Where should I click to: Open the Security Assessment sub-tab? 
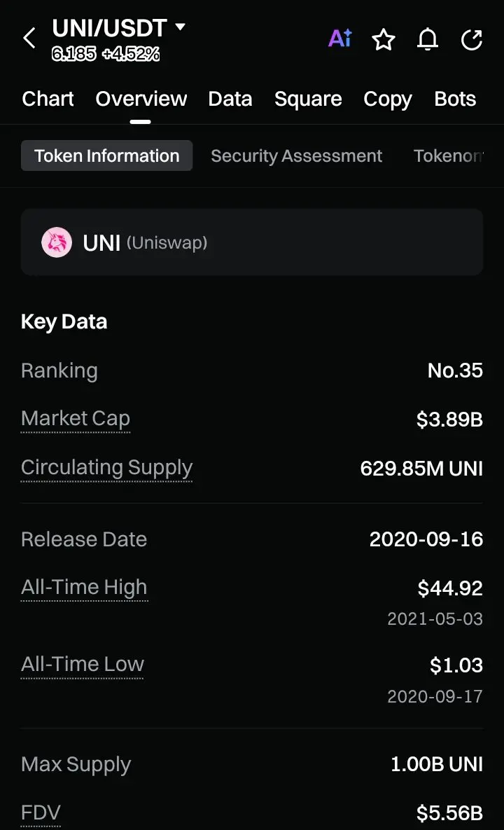tap(297, 155)
